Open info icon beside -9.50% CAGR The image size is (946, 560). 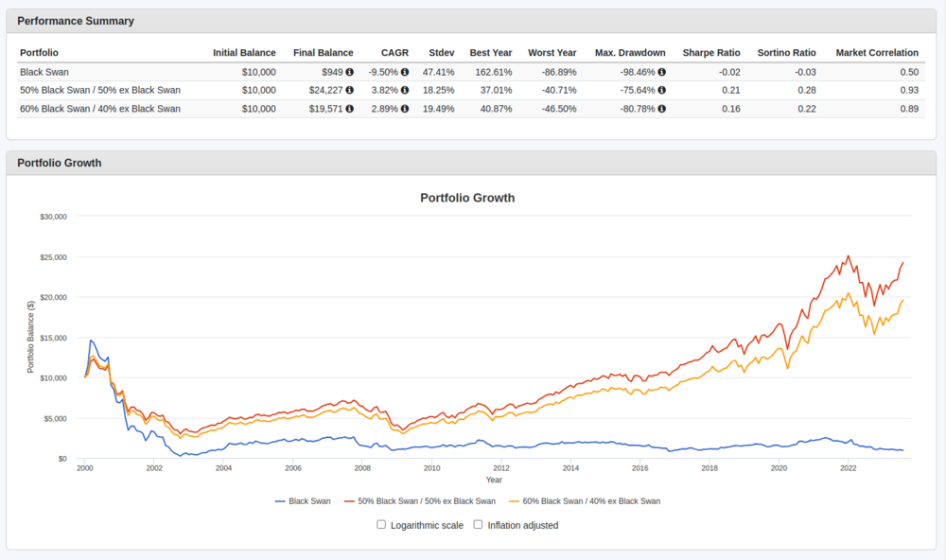click(405, 72)
